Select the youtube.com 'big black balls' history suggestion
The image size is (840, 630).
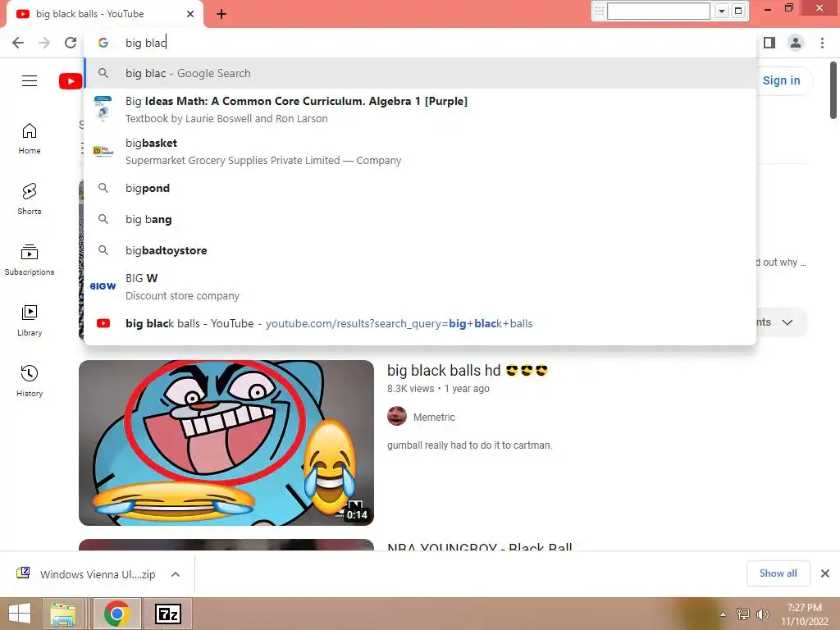pos(420,323)
